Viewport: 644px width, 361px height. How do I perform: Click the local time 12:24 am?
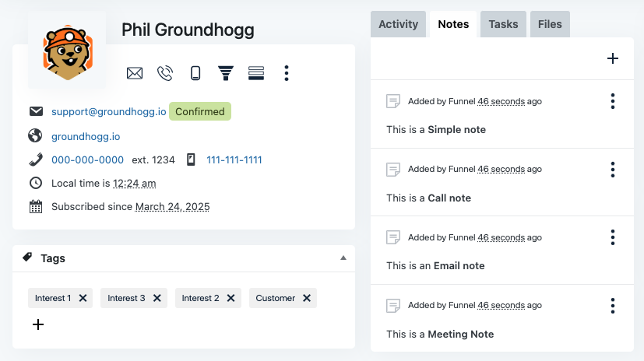134,184
